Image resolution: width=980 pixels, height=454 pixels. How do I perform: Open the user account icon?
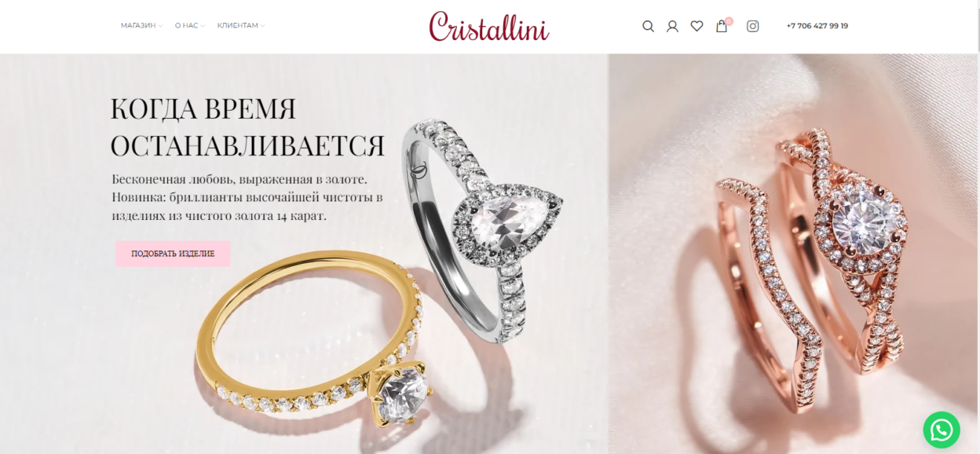click(x=672, y=26)
